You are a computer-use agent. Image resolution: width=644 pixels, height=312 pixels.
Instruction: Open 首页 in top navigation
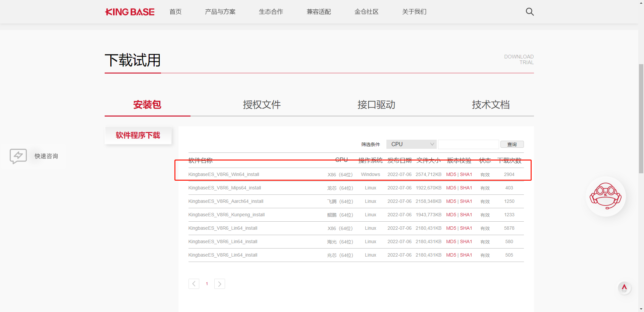click(175, 12)
